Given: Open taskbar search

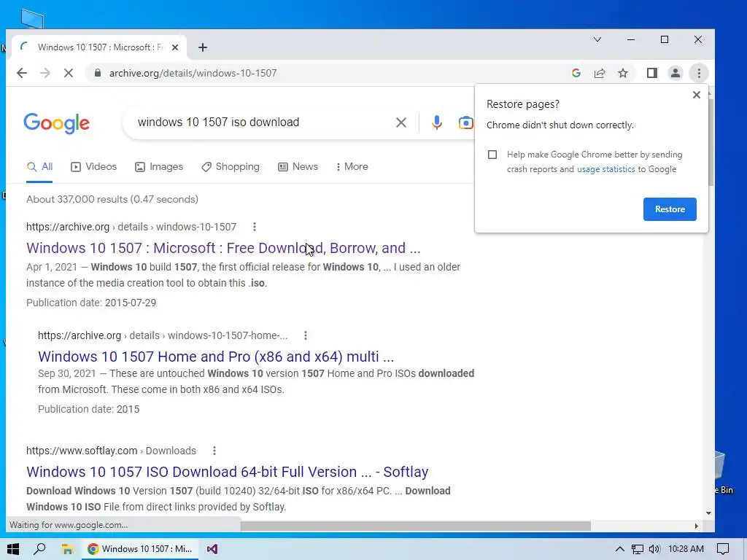Looking at the screenshot, I should pos(40,549).
